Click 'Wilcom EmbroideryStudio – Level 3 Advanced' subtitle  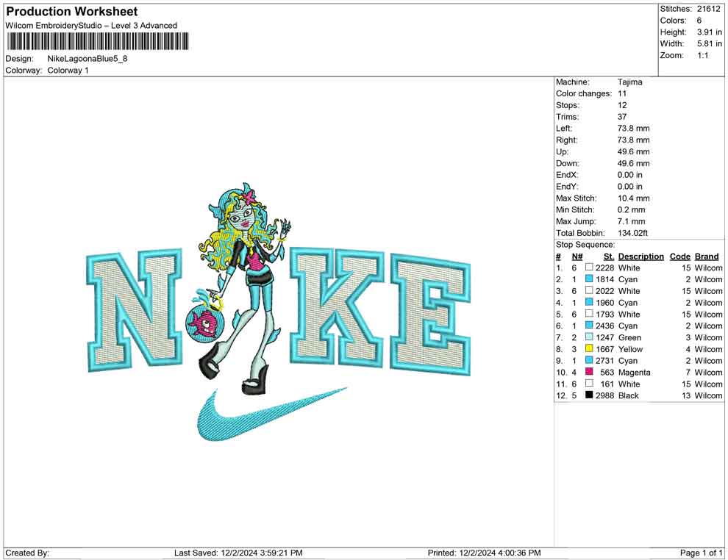[x=91, y=26]
